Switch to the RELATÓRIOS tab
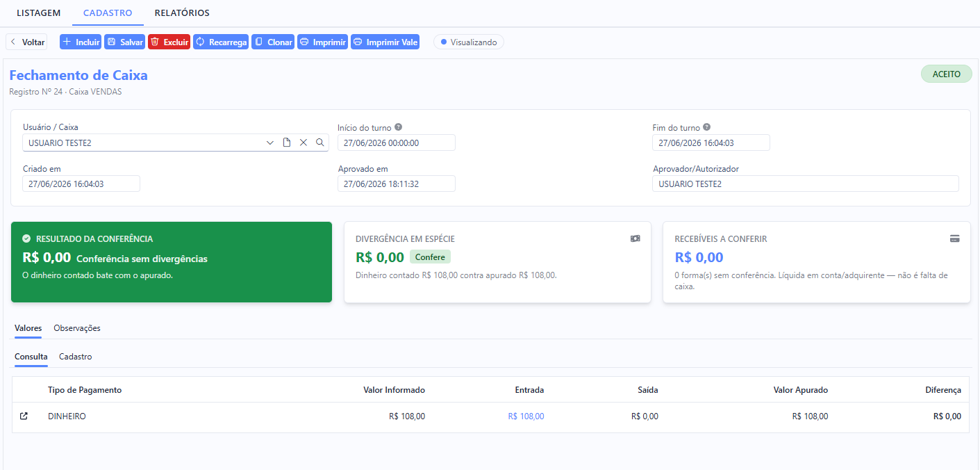The height and width of the screenshot is (470, 980). point(182,13)
